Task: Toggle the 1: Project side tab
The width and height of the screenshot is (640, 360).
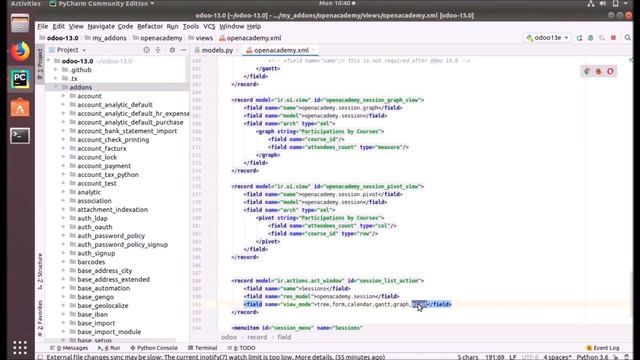Action: [x=40, y=64]
